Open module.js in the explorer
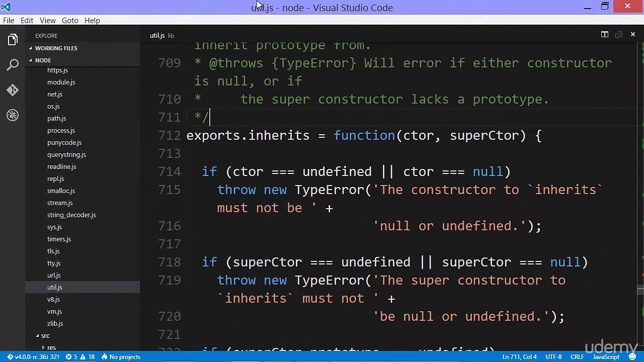This screenshot has width=644, height=362. coord(61,82)
